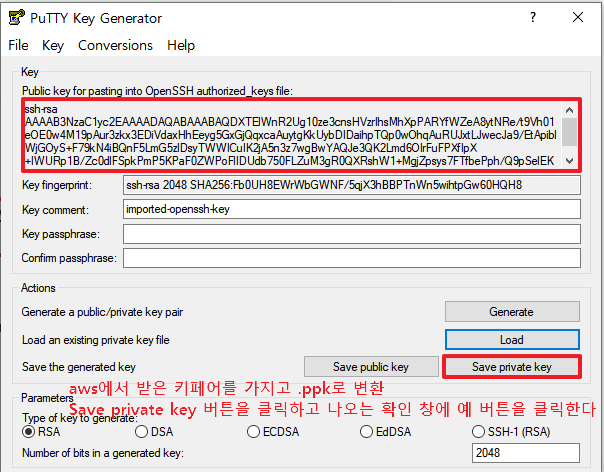The width and height of the screenshot is (604, 472).
Task: Close the PuTTY Key Generator window
Action: click(577, 17)
